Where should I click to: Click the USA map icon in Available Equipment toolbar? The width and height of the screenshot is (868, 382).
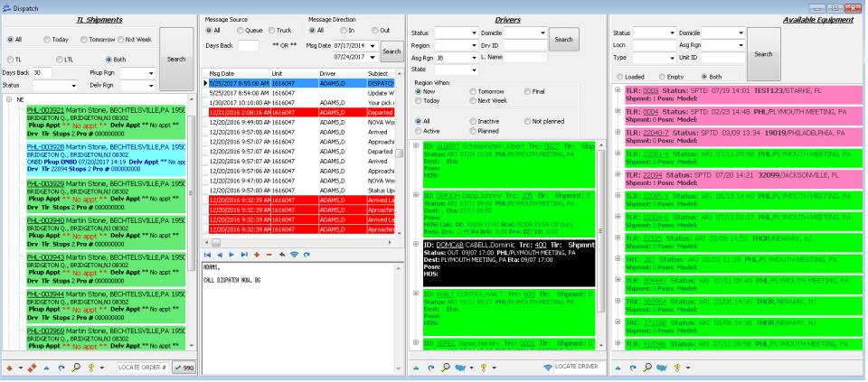point(662,368)
